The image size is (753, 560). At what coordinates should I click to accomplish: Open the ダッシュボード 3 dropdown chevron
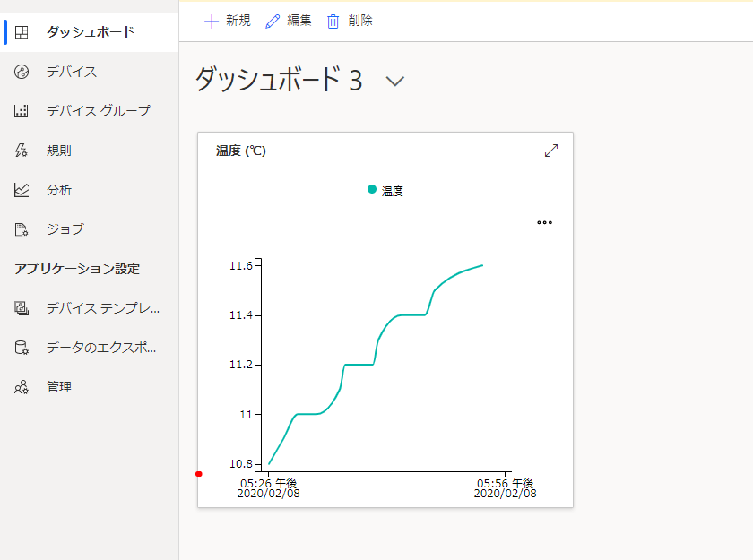(395, 81)
